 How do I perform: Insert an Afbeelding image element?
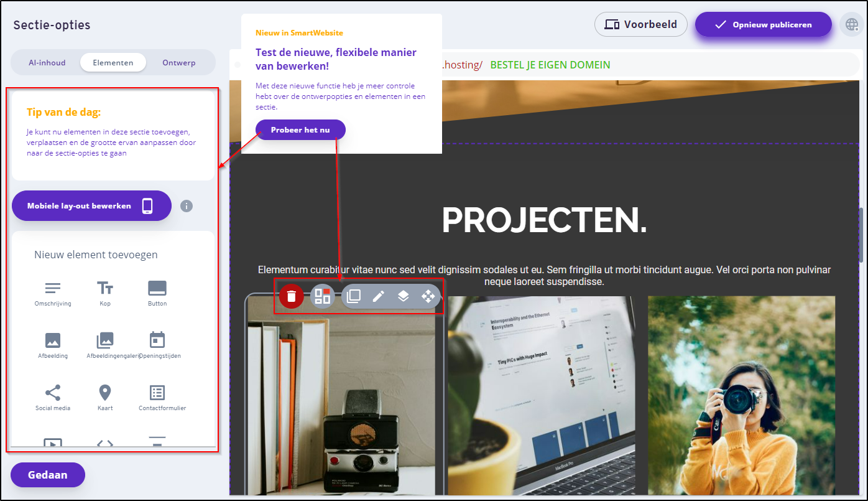click(53, 345)
